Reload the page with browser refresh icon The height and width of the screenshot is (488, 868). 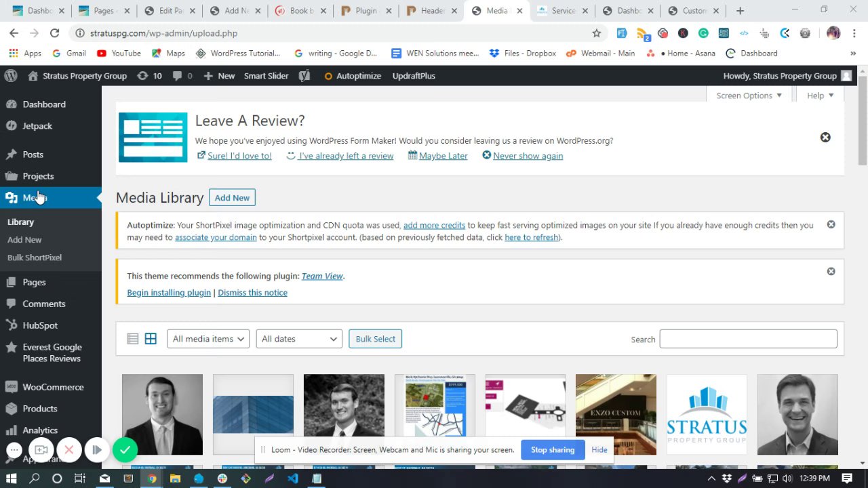coord(54,33)
